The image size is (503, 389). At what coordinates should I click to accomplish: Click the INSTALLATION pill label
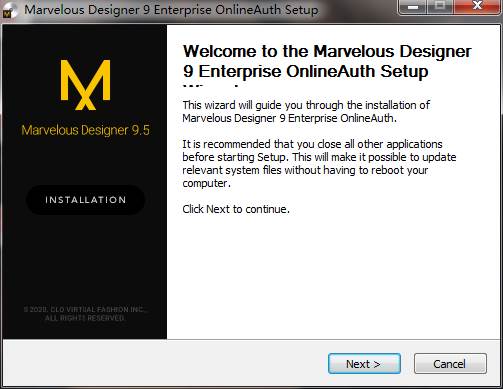click(x=85, y=200)
